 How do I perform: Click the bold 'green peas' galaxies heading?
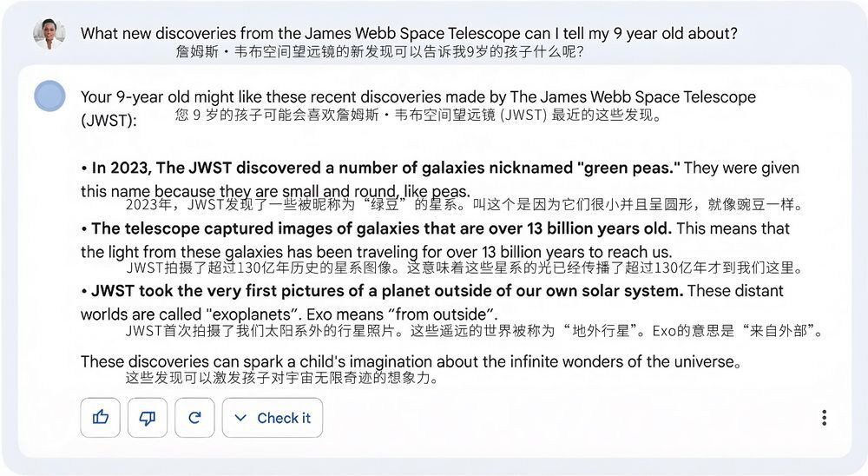click(385, 168)
